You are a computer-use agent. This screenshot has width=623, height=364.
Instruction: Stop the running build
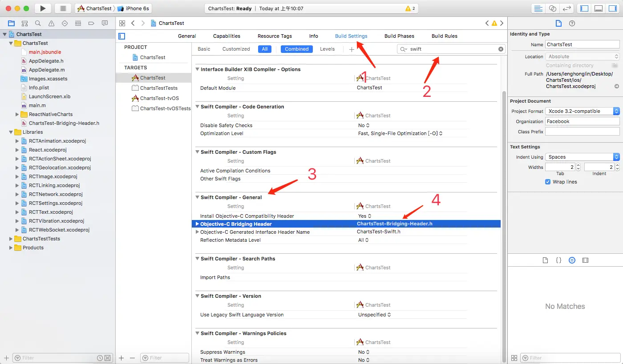pos(63,8)
